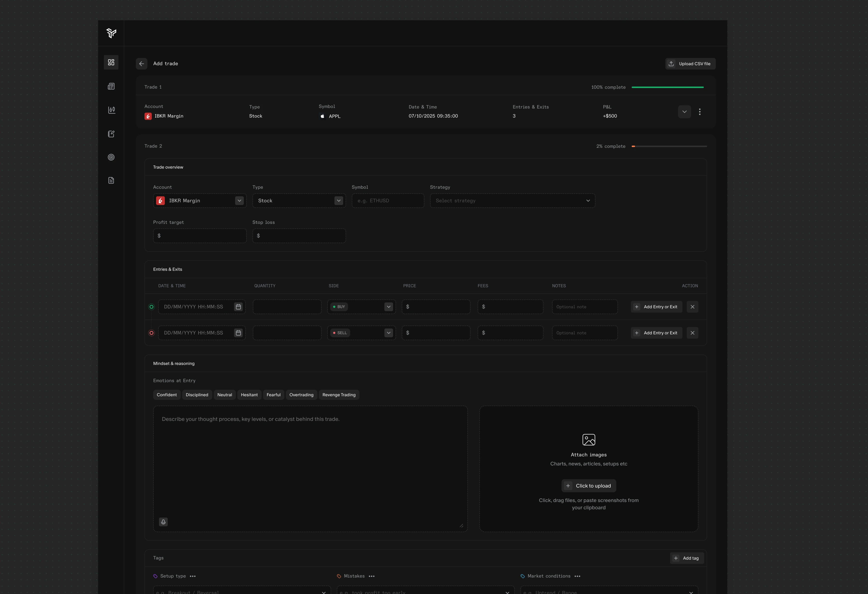Click the thought process description text area

(310, 469)
